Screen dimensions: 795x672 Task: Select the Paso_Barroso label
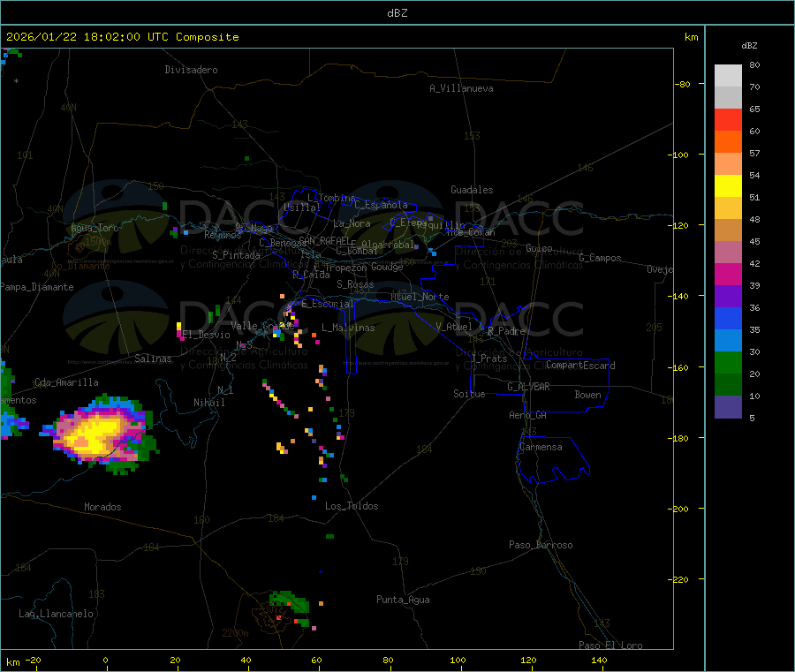(541, 545)
